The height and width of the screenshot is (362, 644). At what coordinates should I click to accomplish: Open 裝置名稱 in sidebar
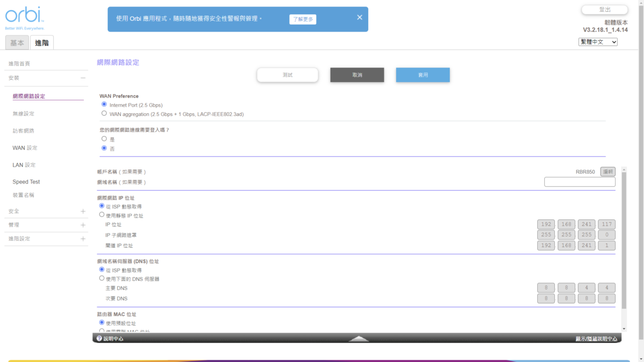pyautogui.click(x=24, y=195)
